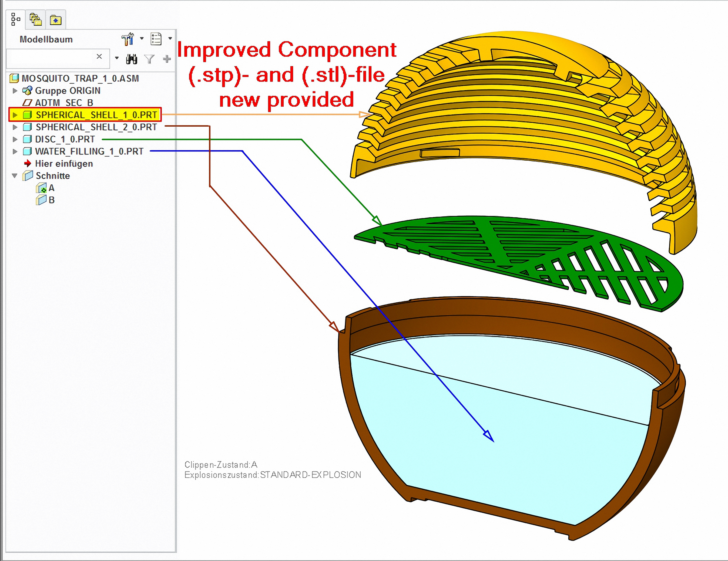Open dropdown next to hammer settings icon
The width and height of the screenshot is (728, 561).
click(142, 38)
